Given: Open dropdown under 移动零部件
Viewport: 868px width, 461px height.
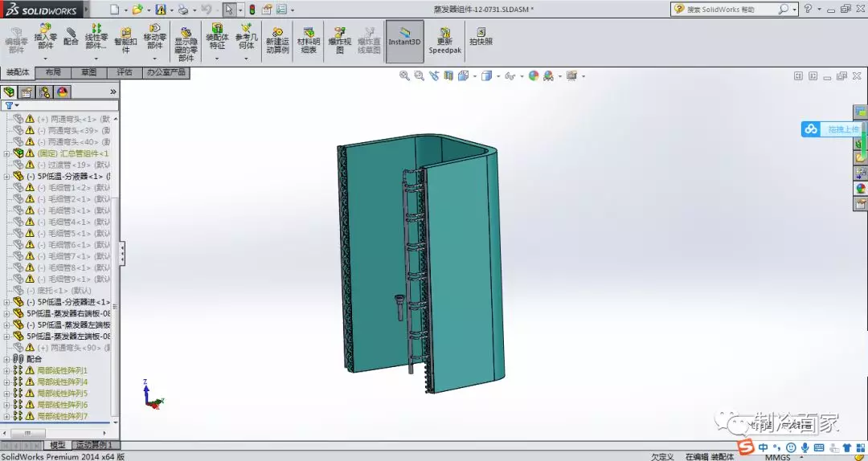Looking at the screenshot, I should (154, 58).
